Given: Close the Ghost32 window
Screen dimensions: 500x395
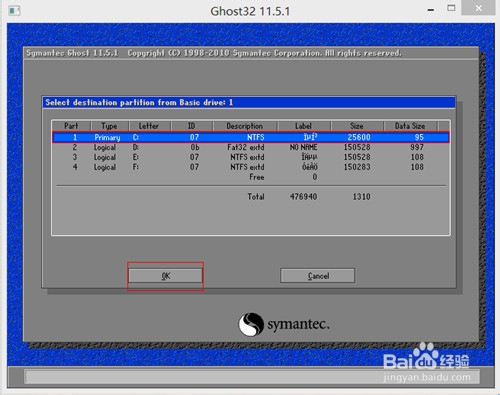Looking at the screenshot, I should tap(478, 8).
